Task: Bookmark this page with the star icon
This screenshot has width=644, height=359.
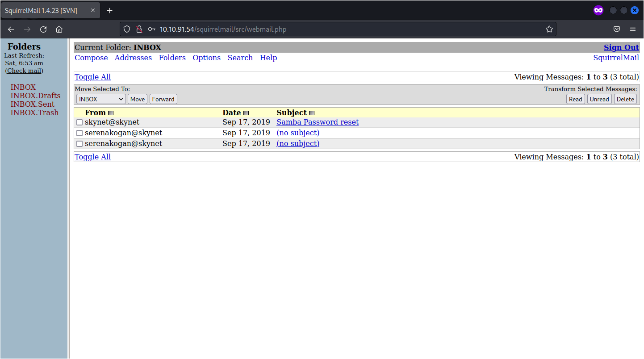Action: (549, 29)
